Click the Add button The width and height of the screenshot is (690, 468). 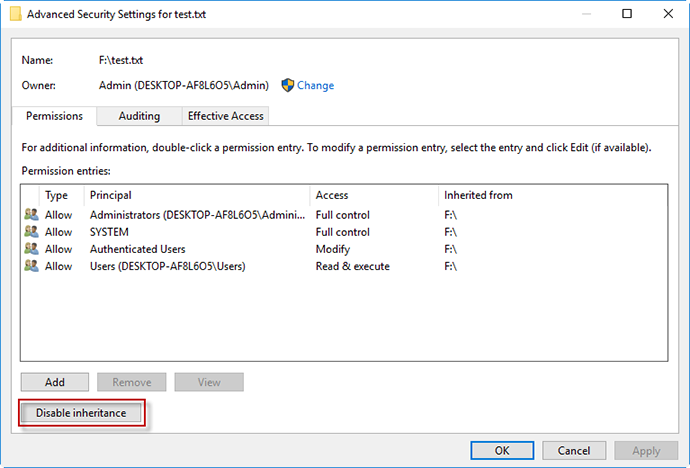[55, 382]
